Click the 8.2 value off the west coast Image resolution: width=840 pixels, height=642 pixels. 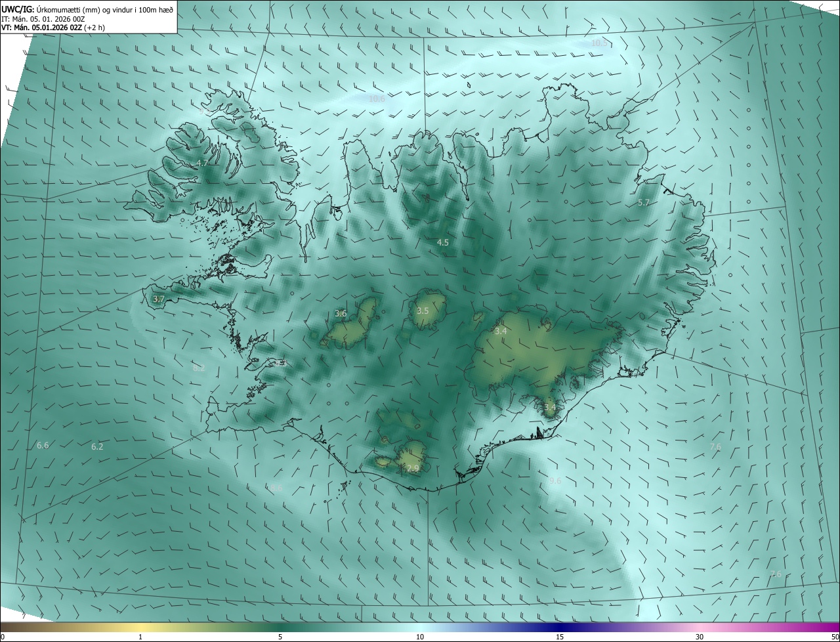click(x=199, y=368)
